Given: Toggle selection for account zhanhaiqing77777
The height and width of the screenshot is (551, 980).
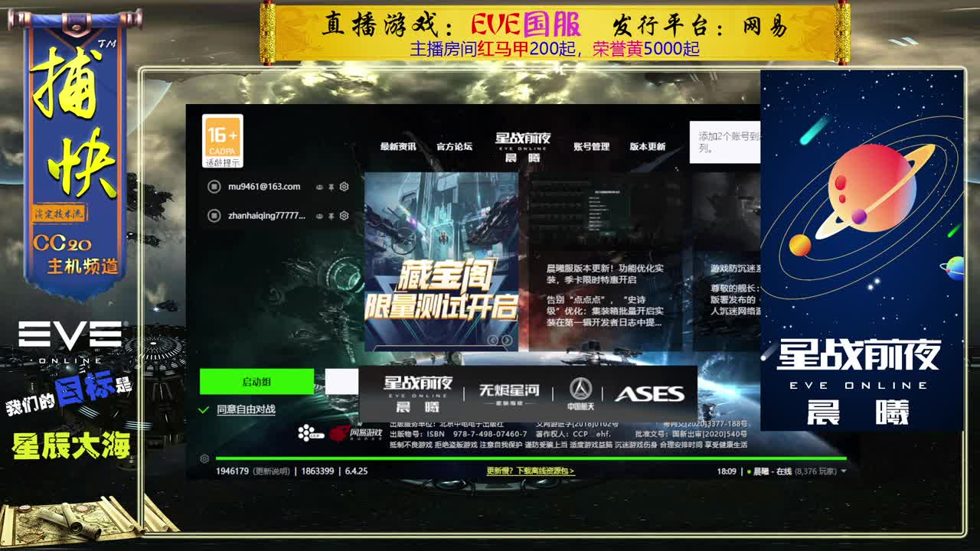Looking at the screenshot, I should tap(214, 216).
